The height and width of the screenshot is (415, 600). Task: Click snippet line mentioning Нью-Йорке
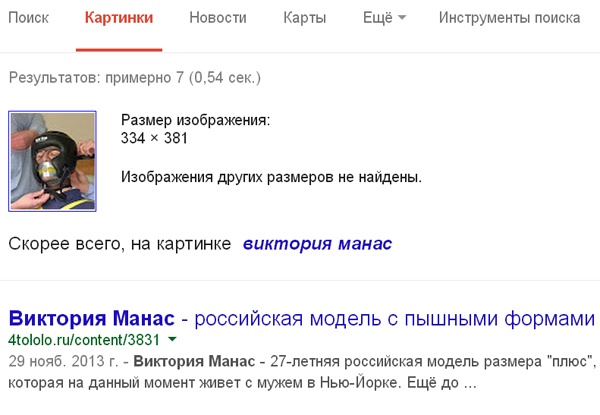click(x=240, y=381)
